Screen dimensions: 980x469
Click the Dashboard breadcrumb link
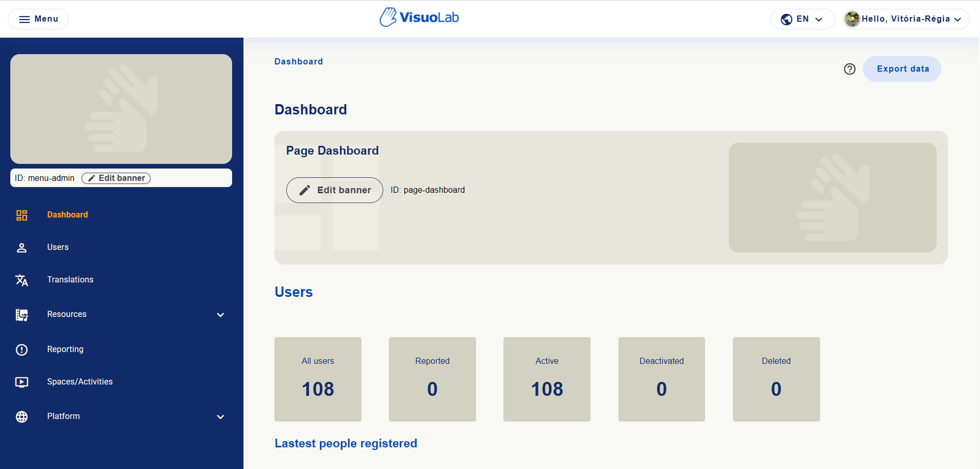(299, 62)
